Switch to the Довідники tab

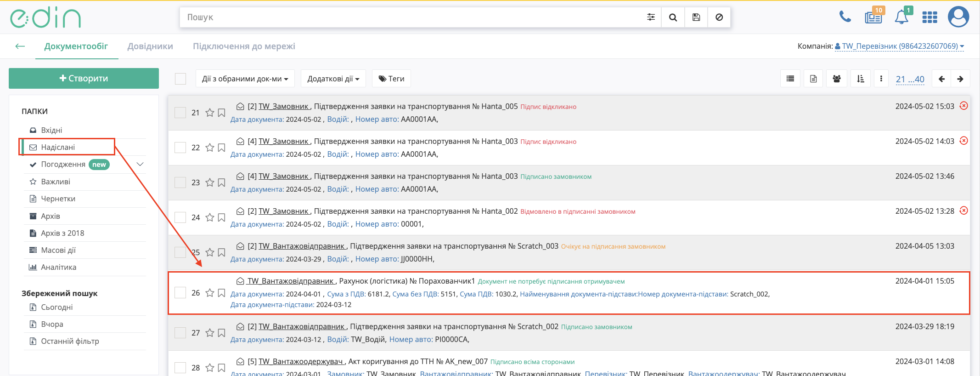point(150,46)
